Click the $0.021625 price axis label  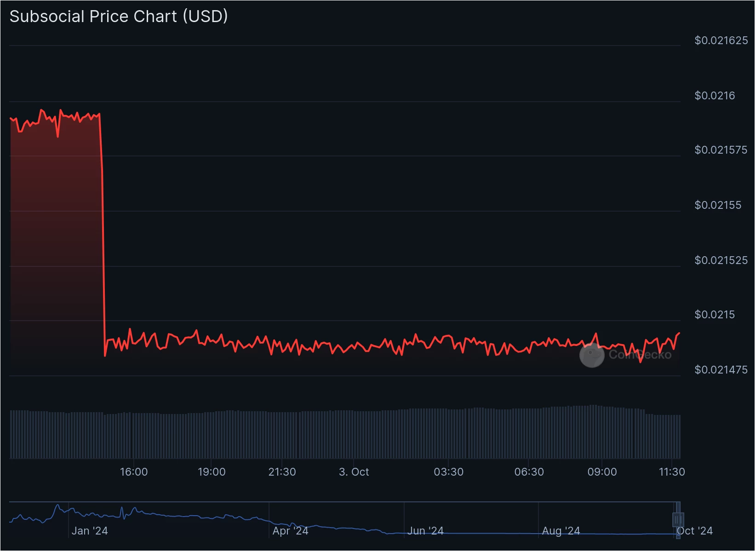tap(721, 40)
